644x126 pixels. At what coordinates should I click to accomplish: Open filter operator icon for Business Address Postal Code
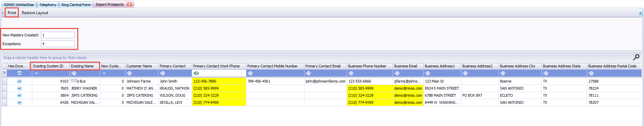tap(591, 73)
